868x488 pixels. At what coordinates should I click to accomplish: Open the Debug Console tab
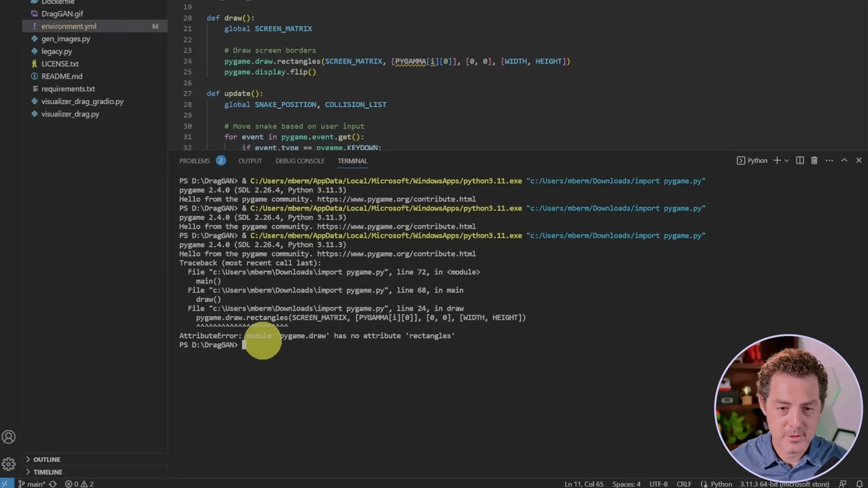click(300, 161)
